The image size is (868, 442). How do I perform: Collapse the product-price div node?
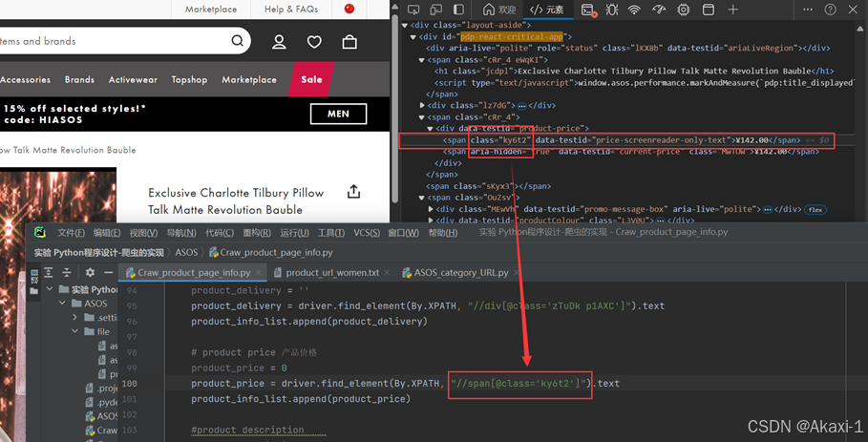[431, 128]
